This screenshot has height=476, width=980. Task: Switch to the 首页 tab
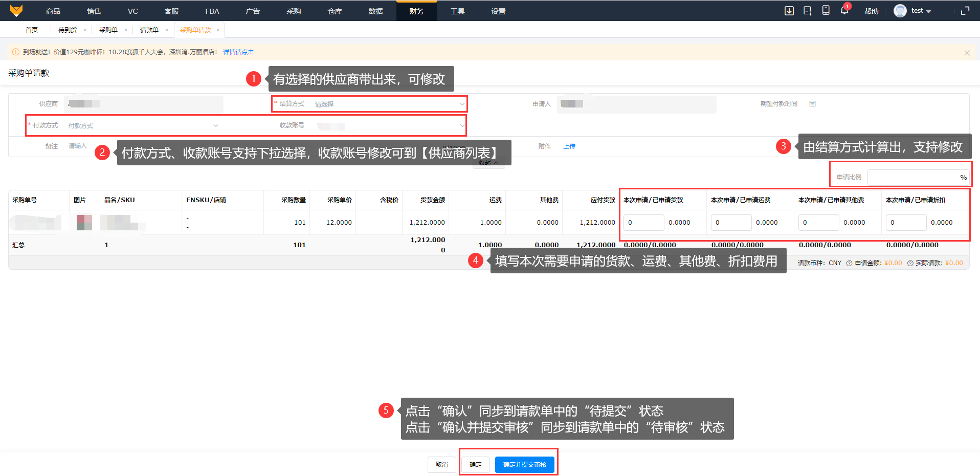pyautogui.click(x=32, y=30)
